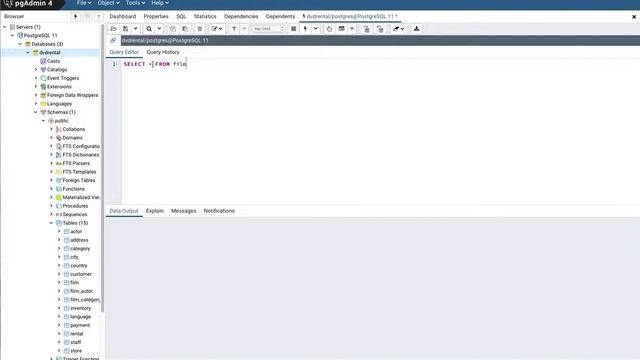Open the Find options dropdown arrow
This screenshot has width=640, height=360.
(159, 29)
